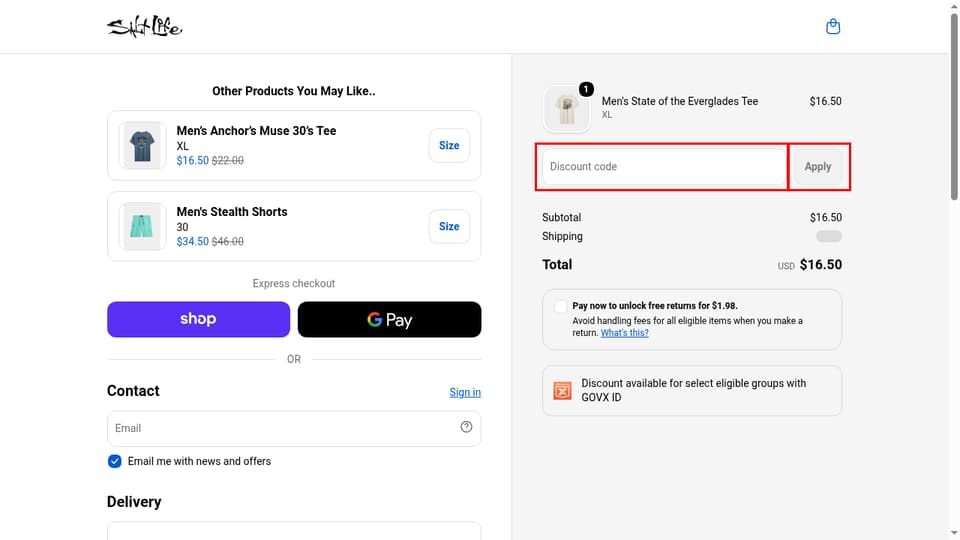Toggle 'Email me with news and offers' checkbox

click(114, 461)
